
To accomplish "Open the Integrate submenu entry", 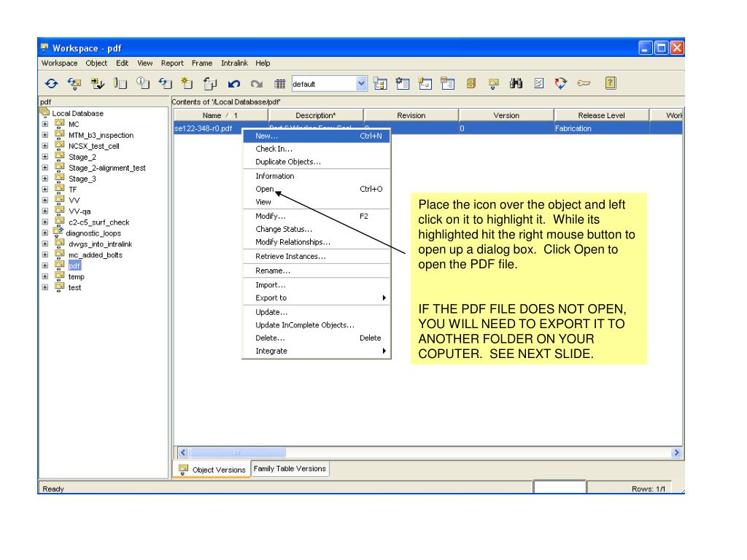I will [317, 351].
